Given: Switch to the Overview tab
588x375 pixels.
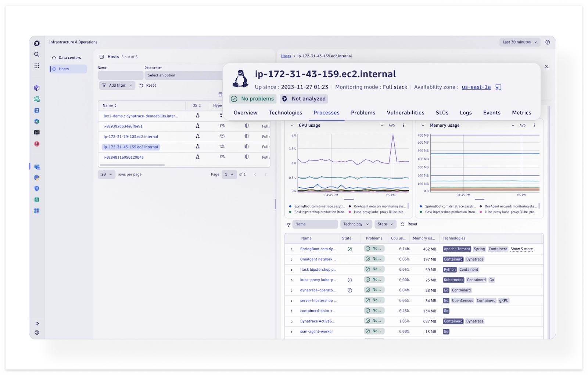Looking at the screenshot, I should point(245,113).
